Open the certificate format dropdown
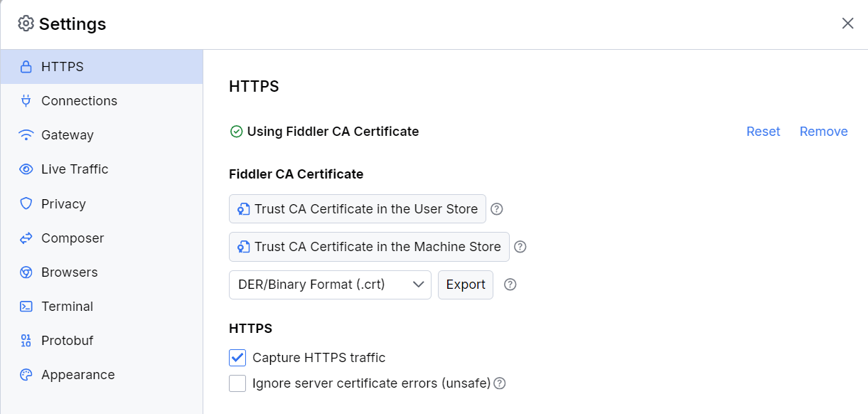Screen dimensions: 868x414 click(x=330, y=285)
